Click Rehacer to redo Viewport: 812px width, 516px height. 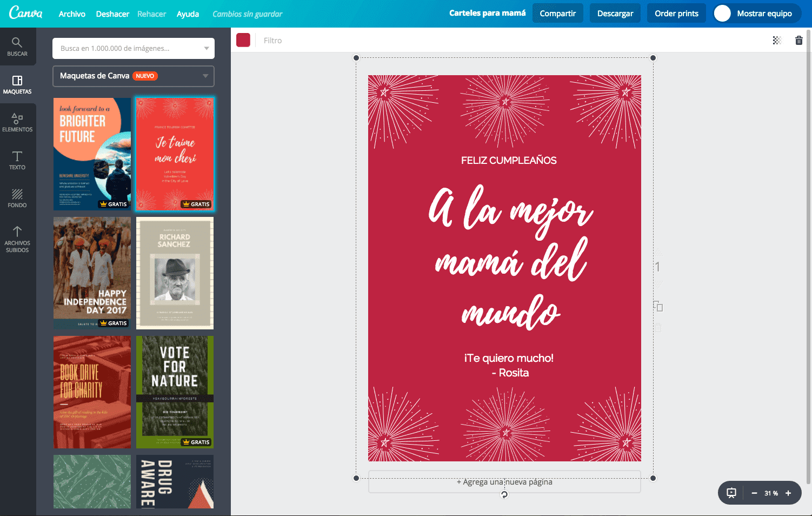[x=152, y=14]
